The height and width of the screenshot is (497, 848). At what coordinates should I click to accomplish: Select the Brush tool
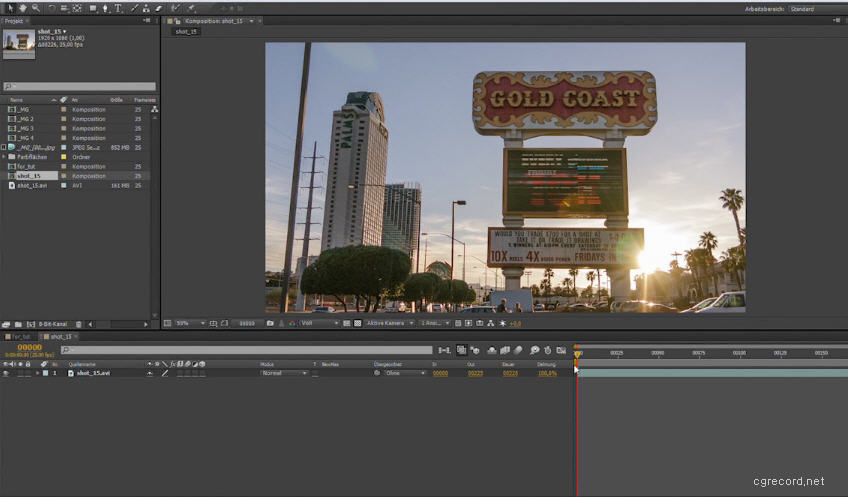click(134, 8)
